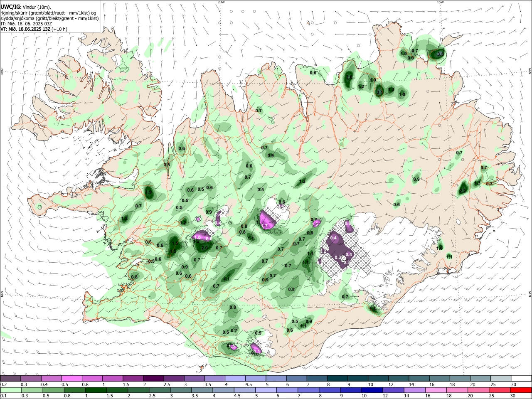The image size is (532, 399).
Task: Click the 2.0 precipitation value in the southwest
Action: 204,248
